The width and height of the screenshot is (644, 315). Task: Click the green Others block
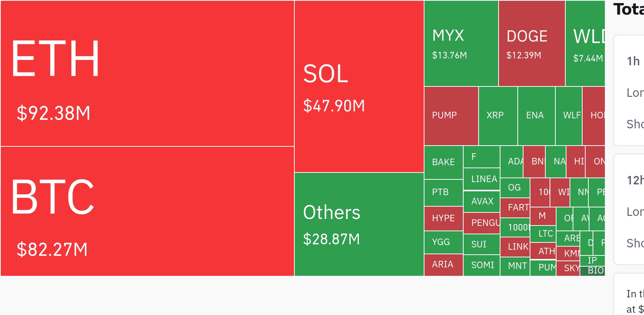click(x=359, y=224)
